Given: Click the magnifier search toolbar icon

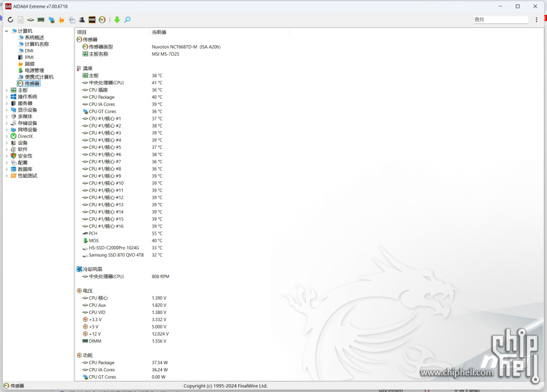Looking at the screenshot, I should pos(128,20).
